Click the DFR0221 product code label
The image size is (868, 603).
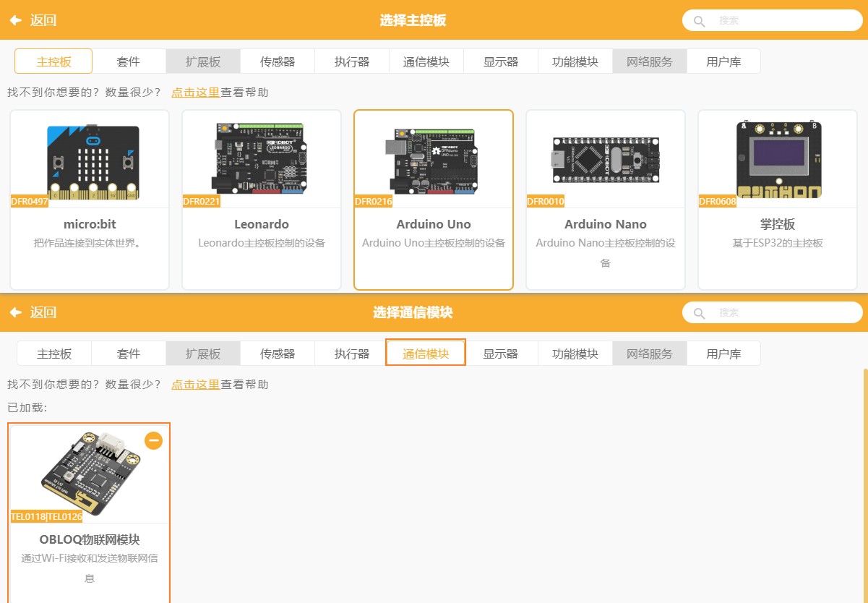click(202, 202)
